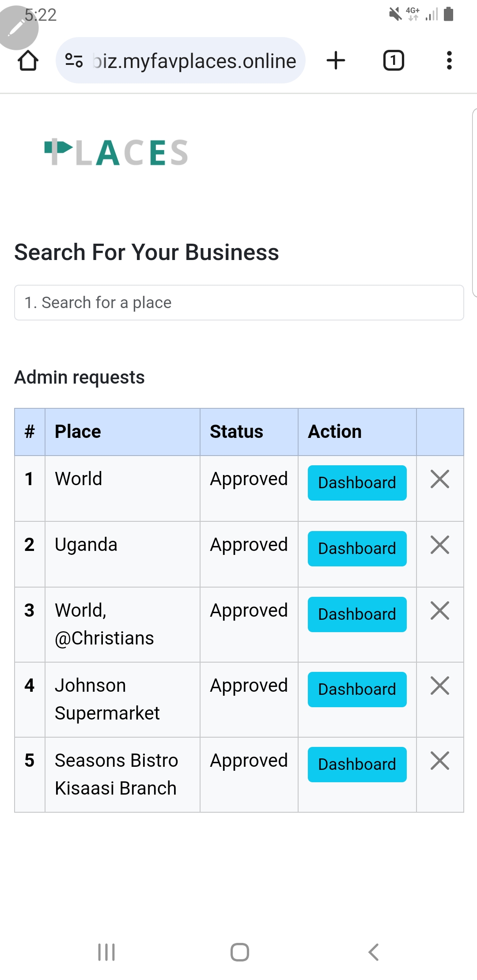Tap the floating pencil edit icon
The width and height of the screenshot is (477, 980).
click(x=18, y=27)
